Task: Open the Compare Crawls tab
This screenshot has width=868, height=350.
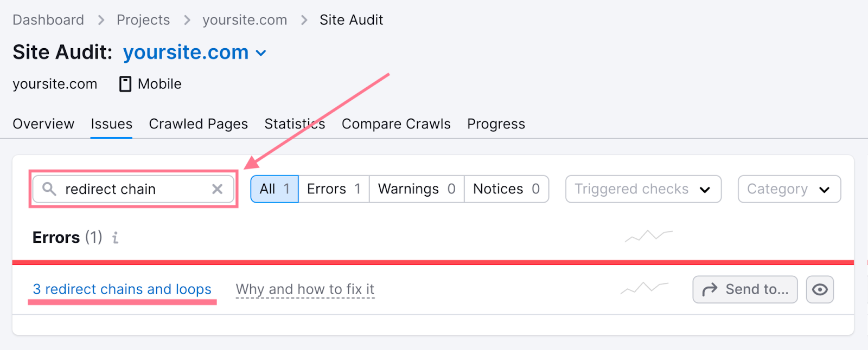Action: [x=395, y=124]
